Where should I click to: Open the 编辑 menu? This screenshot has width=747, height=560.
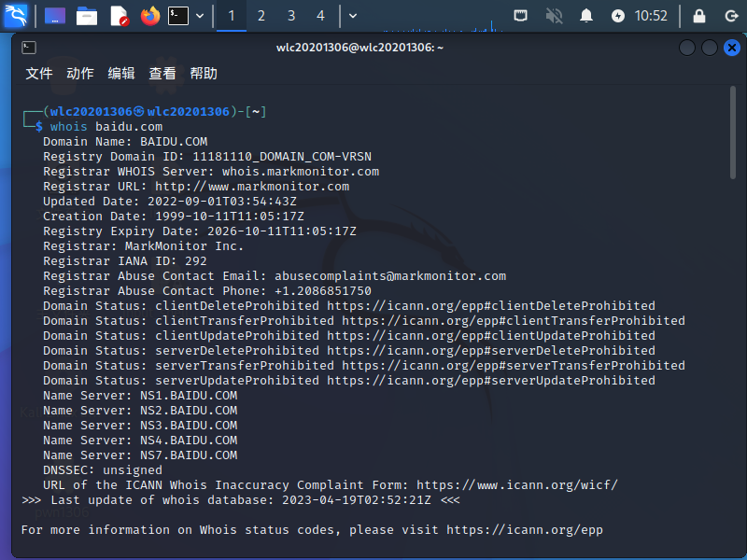click(121, 74)
